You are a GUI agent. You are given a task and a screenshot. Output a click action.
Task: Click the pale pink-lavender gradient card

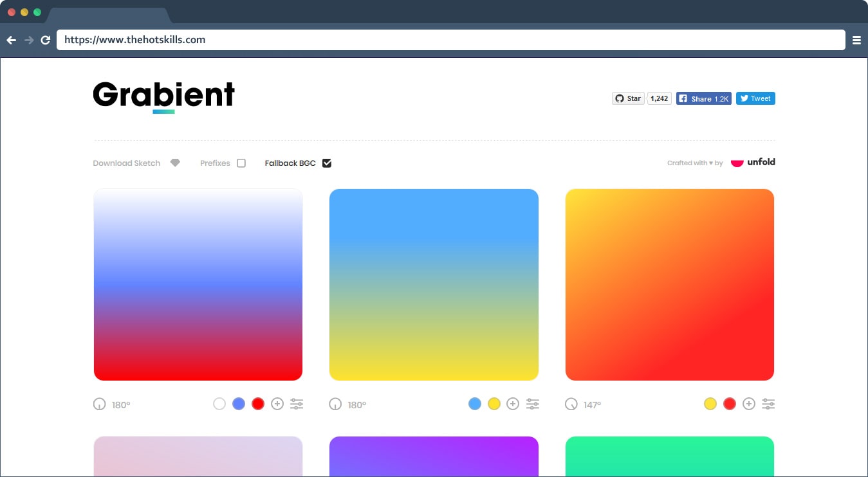198,456
